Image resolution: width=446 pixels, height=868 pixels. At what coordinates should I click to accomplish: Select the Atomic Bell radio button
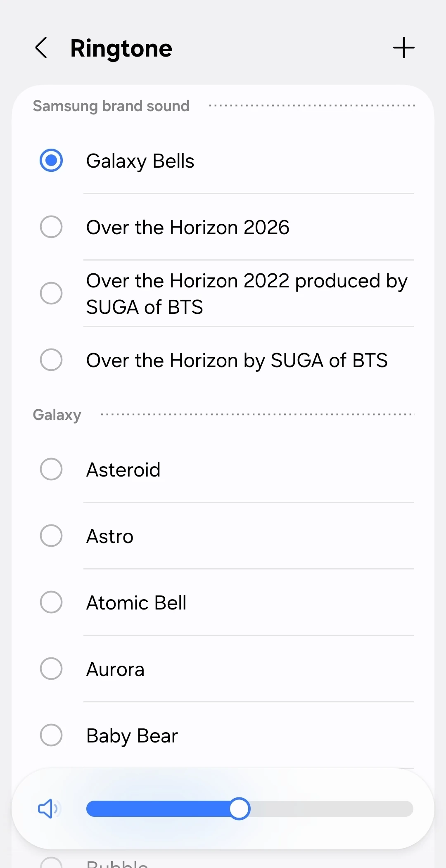point(51,602)
